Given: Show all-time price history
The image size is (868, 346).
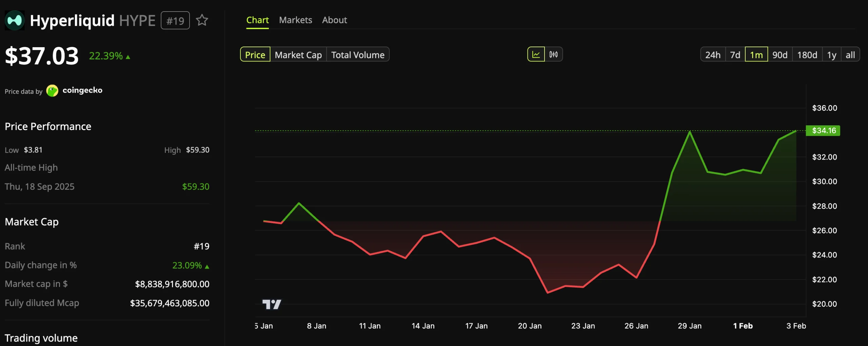Looking at the screenshot, I should (x=850, y=54).
